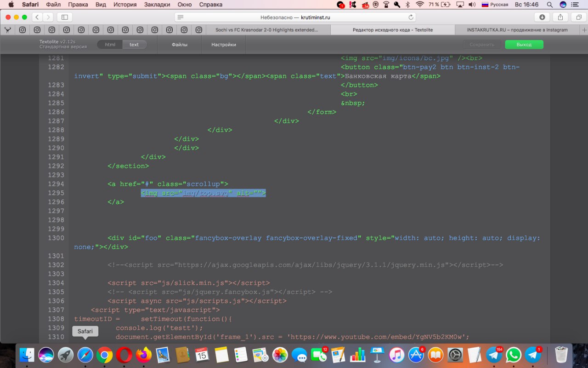Open the Safari menu in menu bar
The image size is (588, 368).
pos(30,5)
